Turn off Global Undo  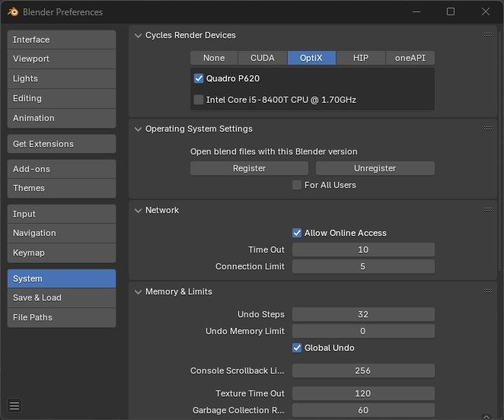point(297,348)
